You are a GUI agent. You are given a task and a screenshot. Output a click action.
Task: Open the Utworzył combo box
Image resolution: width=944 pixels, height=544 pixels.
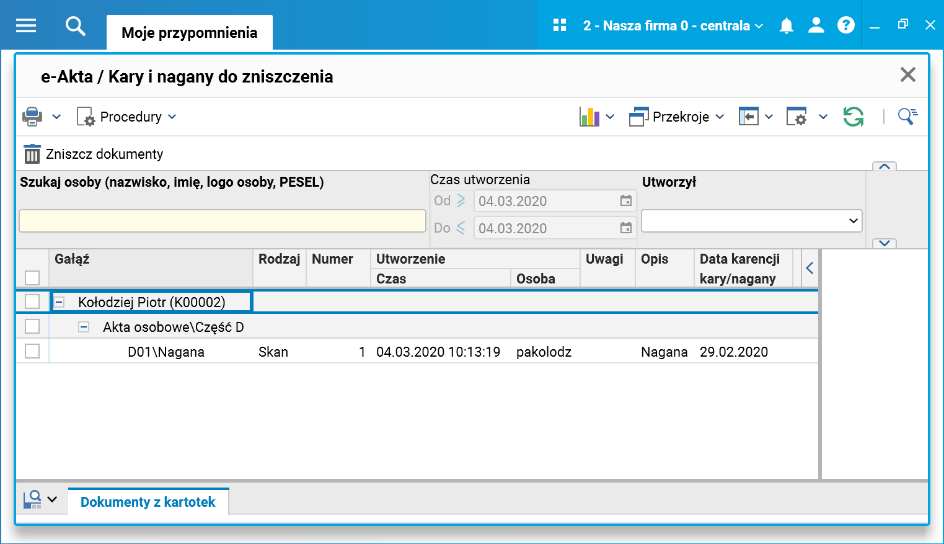(x=751, y=221)
